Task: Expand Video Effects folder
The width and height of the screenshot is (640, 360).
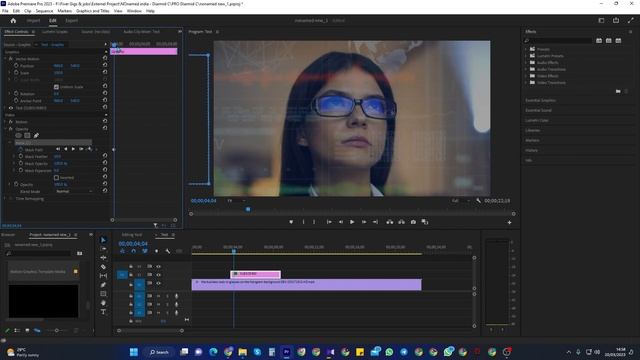Action: [x=527, y=76]
